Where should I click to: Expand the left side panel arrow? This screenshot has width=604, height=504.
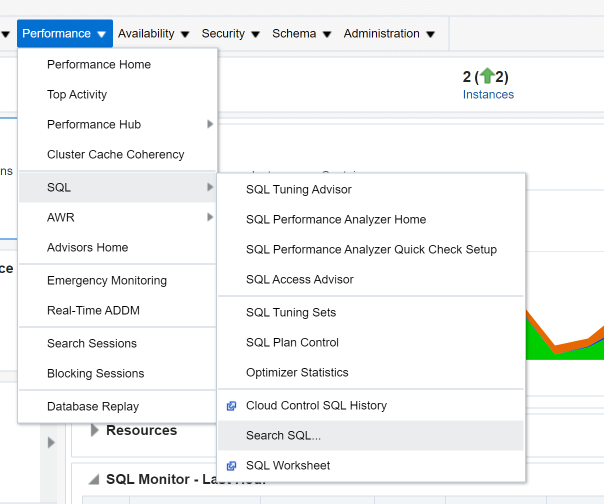[52, 442]
